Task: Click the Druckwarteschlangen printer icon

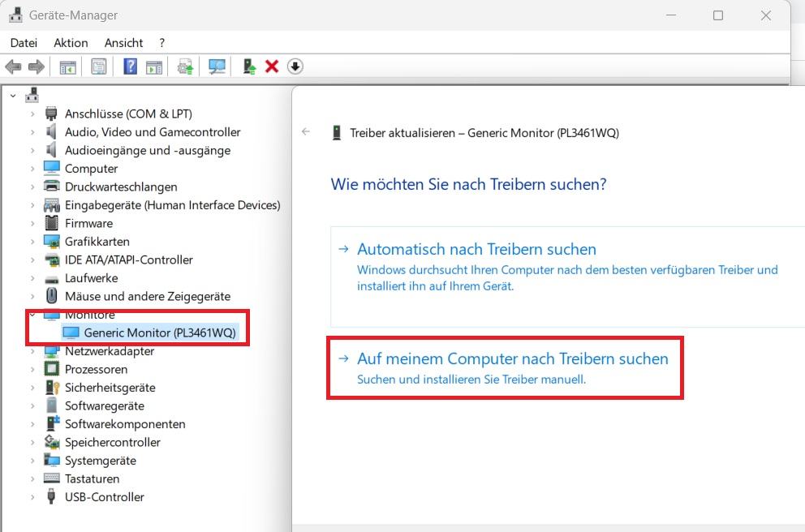Action: tap(51, 187)
